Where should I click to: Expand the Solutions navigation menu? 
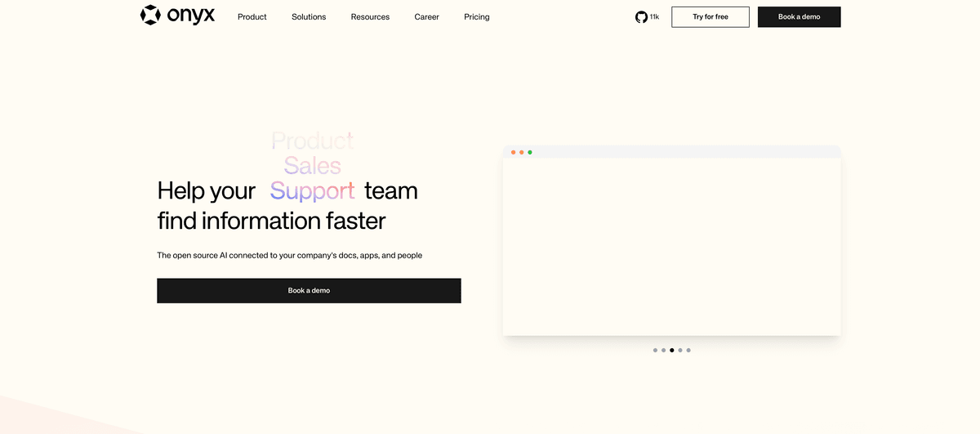tap(309, 17)
